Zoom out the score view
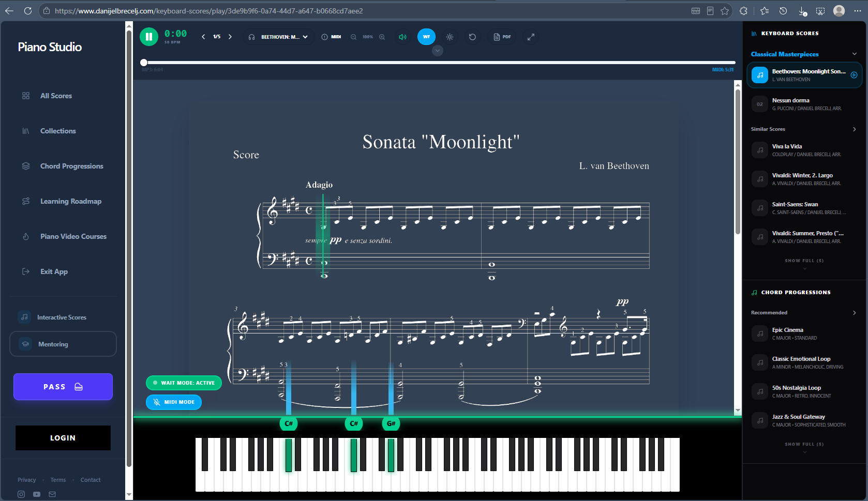Screen dimensions: 868x501 coord(353,37)
